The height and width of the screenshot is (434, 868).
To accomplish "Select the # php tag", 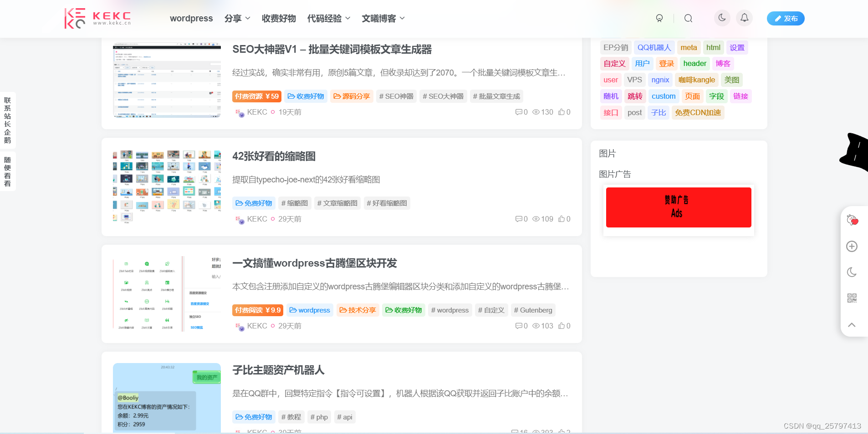I will (x=319, y=417).
